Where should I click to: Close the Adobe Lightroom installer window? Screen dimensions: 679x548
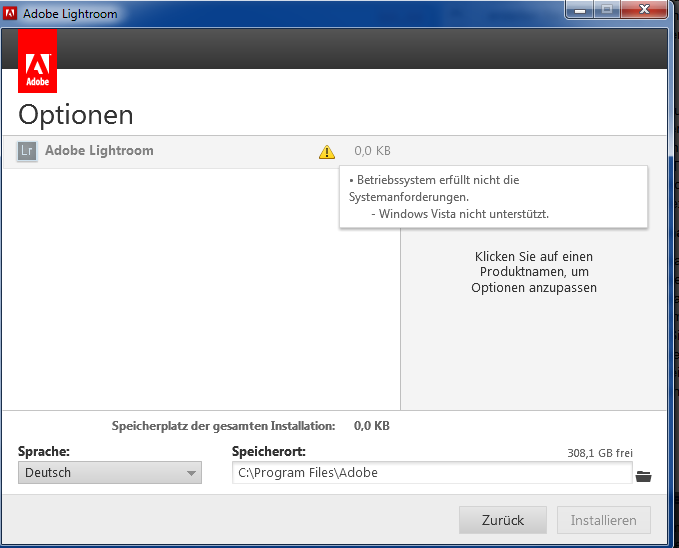[644, 10]
